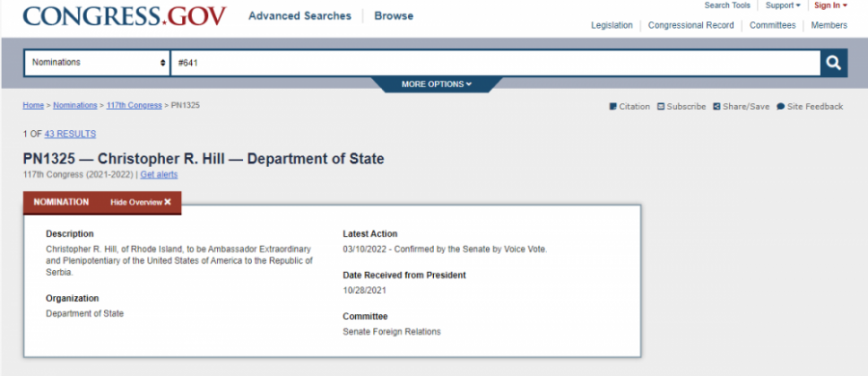The height and width of the screenshot is (376, 868).
Task: Open the Nominations search scope dropdown
Action: click(x=96, y=63)
